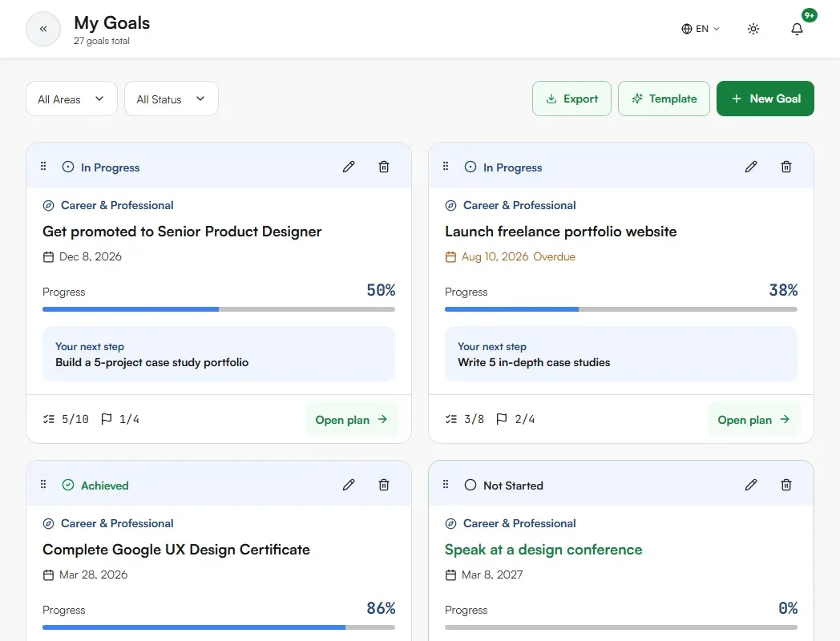The image size is (840, 641).
Task: Click the 2/4 milestones flag counter
Action: (x=515, y=419)
